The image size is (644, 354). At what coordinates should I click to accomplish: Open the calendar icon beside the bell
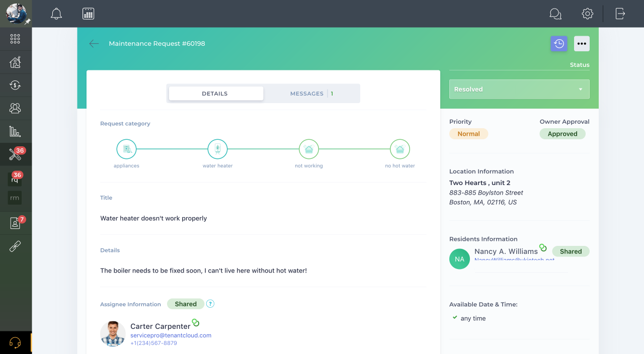(x=88, y=14)
